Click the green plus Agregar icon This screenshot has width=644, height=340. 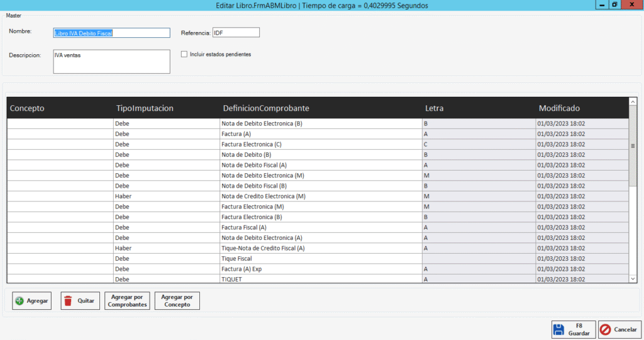click(19, 301)
